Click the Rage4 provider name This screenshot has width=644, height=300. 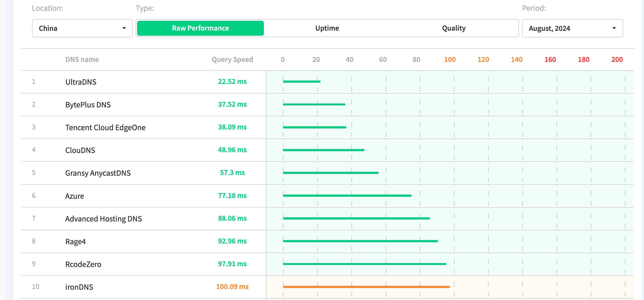[75, 242]
